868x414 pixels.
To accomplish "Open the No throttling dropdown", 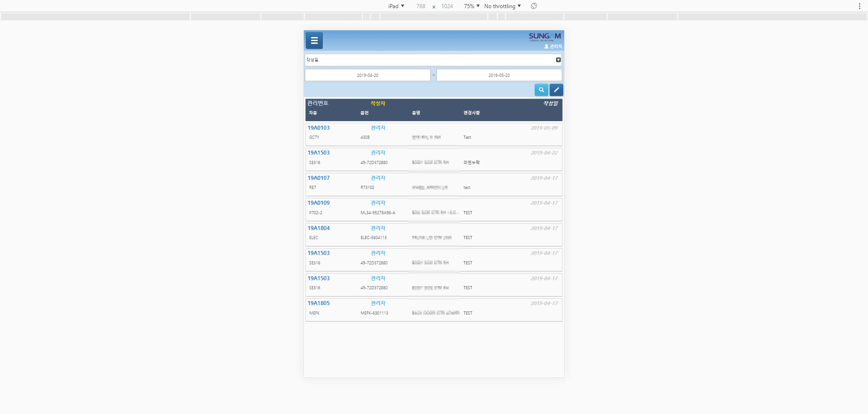I will click(x=502, y=6).
